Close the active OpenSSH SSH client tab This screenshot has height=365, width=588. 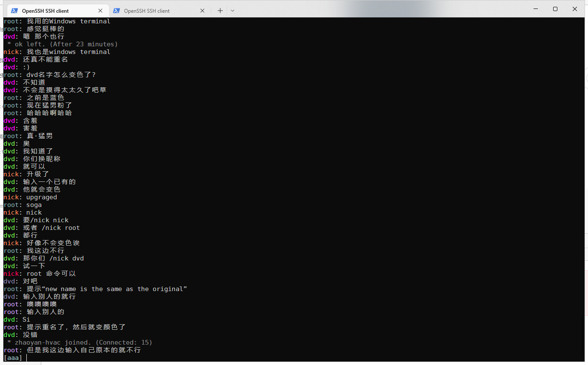[x=100, y=11]
